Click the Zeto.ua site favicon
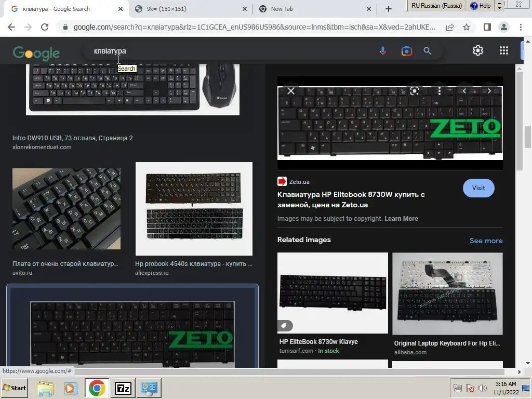The height and width of the screenshot is (399, 532). coord(282,181)
